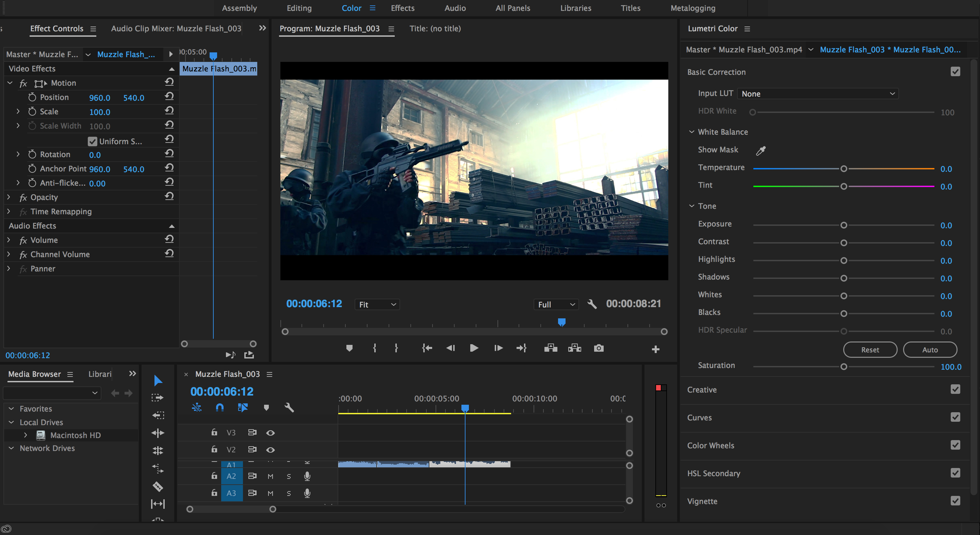Click the Reset button in Lumetri Color

coord(870,349)
